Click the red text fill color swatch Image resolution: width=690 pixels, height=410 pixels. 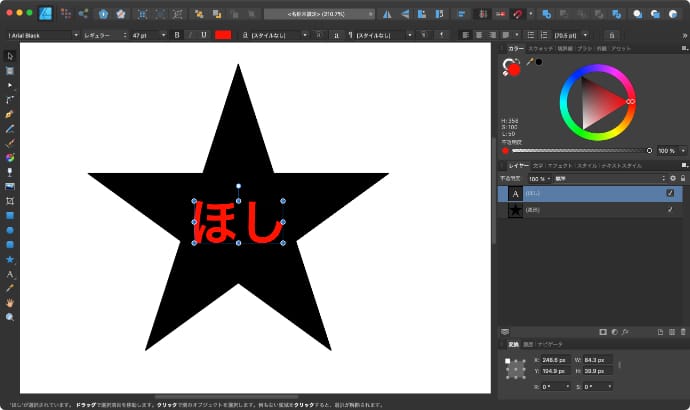click(x=222, y=35)
